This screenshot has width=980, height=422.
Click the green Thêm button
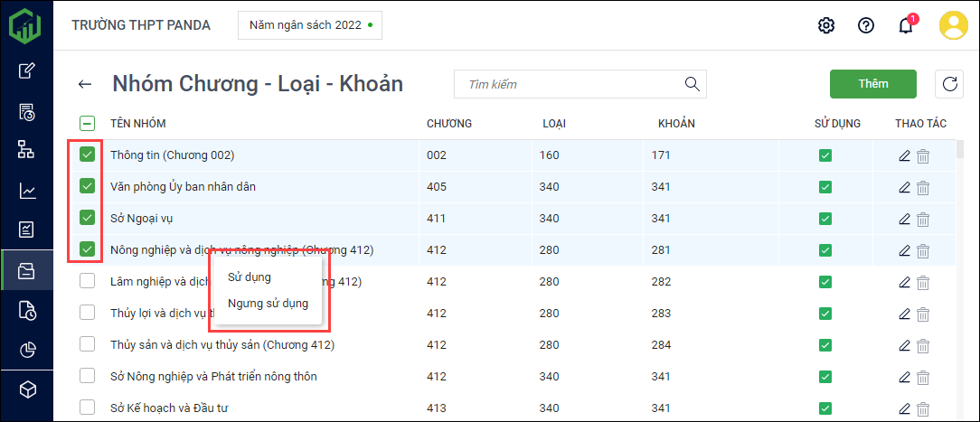click(872, 84)
